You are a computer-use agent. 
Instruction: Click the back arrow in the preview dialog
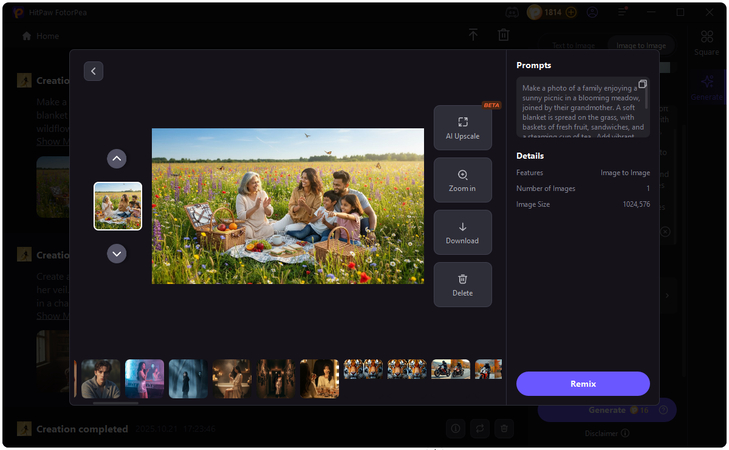pyautogui.click(x=93, y=71)
